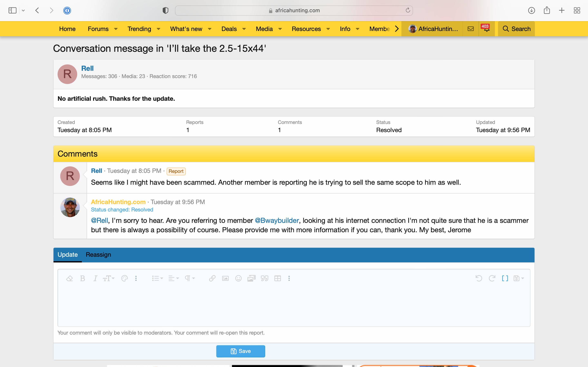Click into the comment editor text area
This screenshot has width=588, height=367.
click(294, 306)
